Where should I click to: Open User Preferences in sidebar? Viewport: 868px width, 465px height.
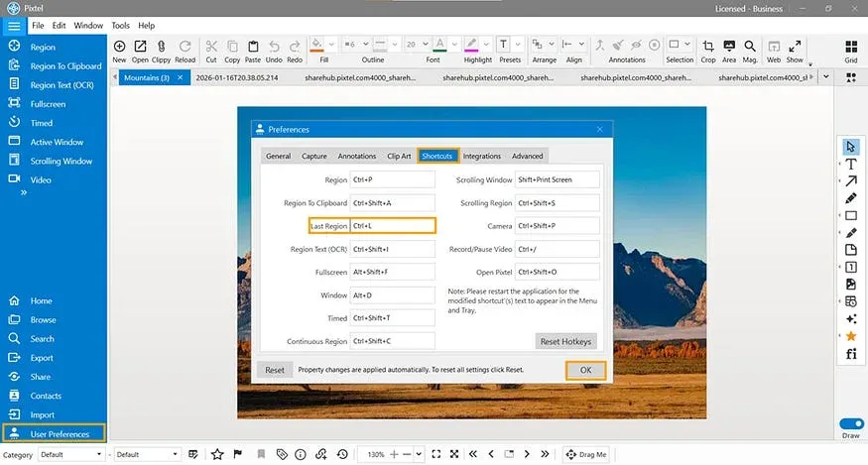click(x=54, y=433)
